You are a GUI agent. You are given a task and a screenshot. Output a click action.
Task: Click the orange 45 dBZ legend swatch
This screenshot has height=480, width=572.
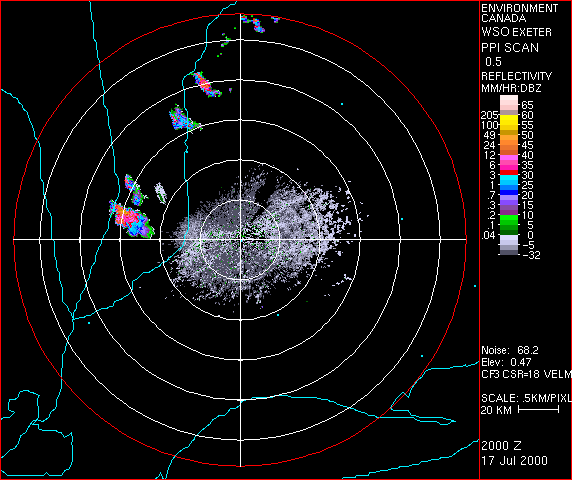(509, 145)
